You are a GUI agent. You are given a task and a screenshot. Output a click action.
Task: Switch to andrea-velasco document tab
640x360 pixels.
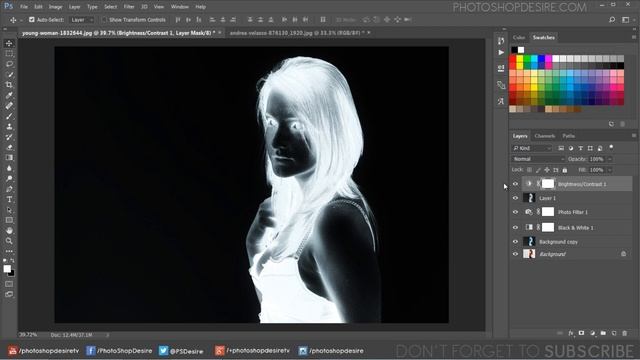pos(297,33)
